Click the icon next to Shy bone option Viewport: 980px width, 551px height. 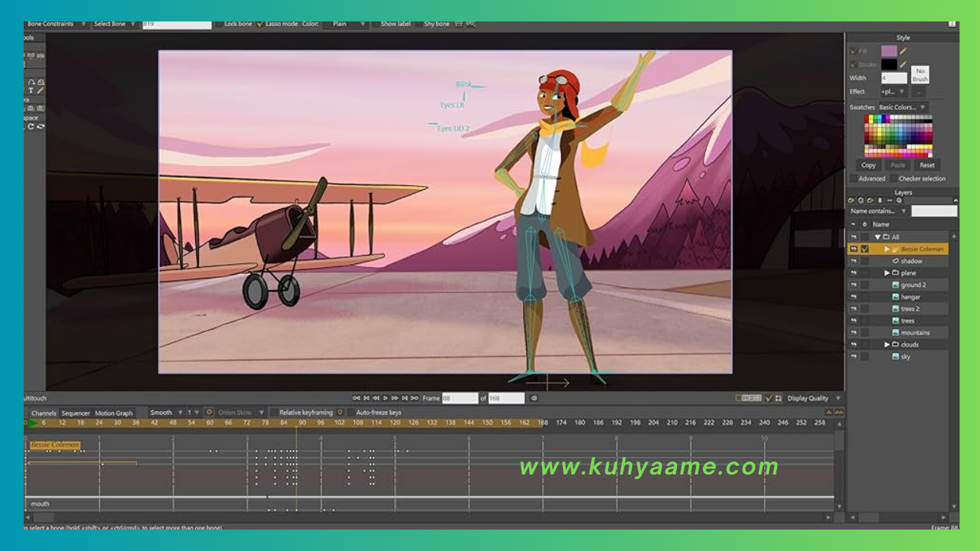point(459,24)
